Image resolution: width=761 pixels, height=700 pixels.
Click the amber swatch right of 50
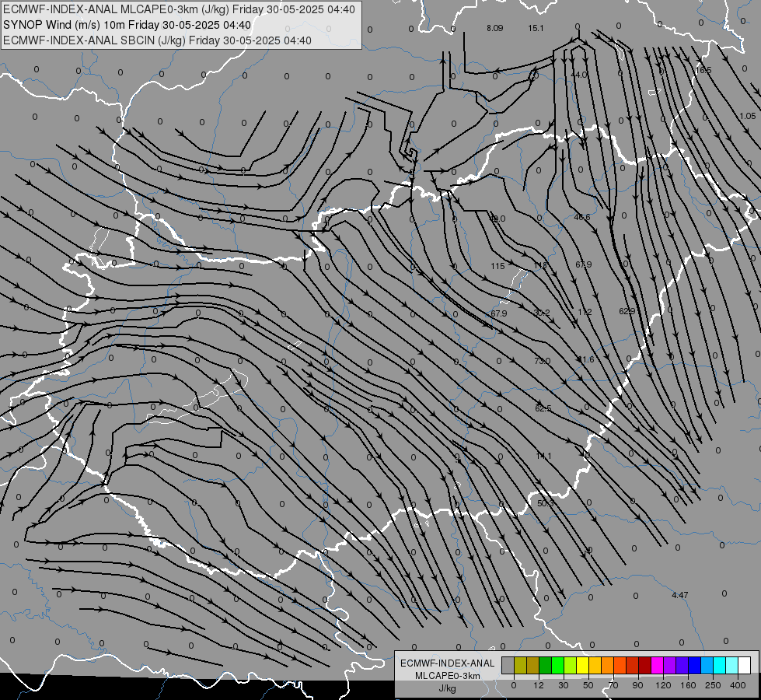[595, 665]
